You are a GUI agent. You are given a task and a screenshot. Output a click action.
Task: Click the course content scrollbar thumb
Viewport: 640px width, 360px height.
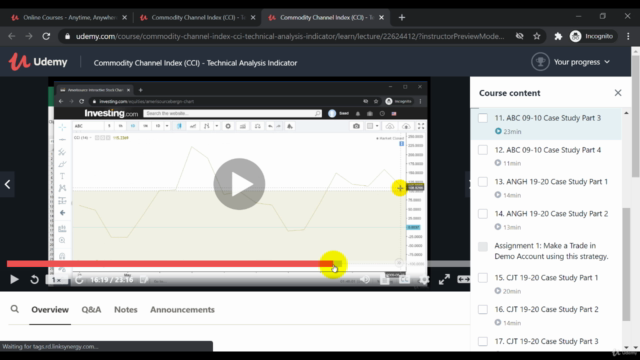[627, 264]
